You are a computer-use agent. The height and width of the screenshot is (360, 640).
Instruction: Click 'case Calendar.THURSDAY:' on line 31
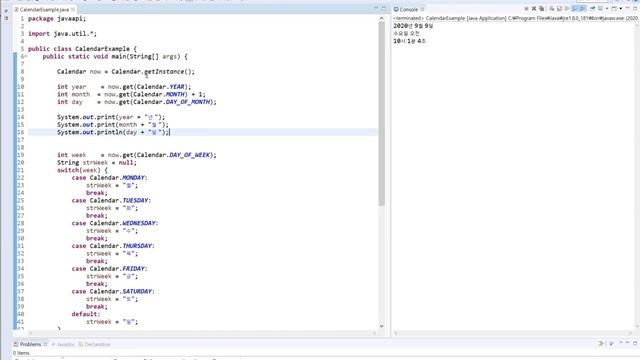113,246
